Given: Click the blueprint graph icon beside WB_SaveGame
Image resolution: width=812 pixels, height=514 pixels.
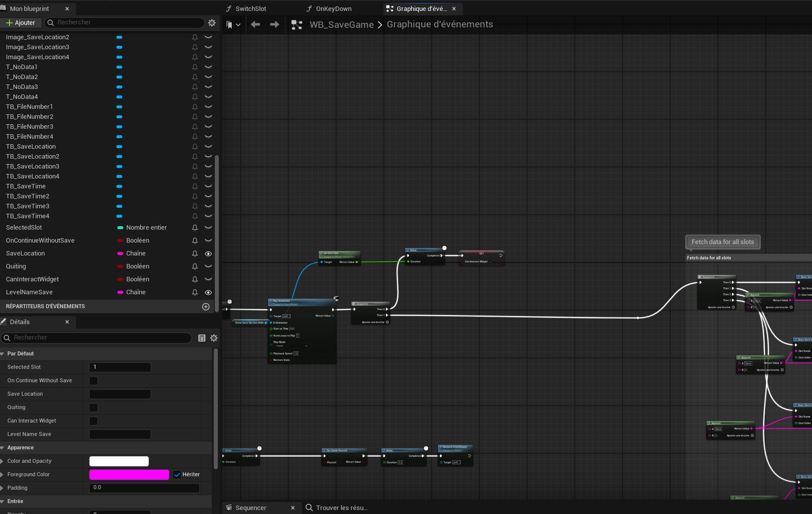Looking at the screenshot, I should [297, 25].
